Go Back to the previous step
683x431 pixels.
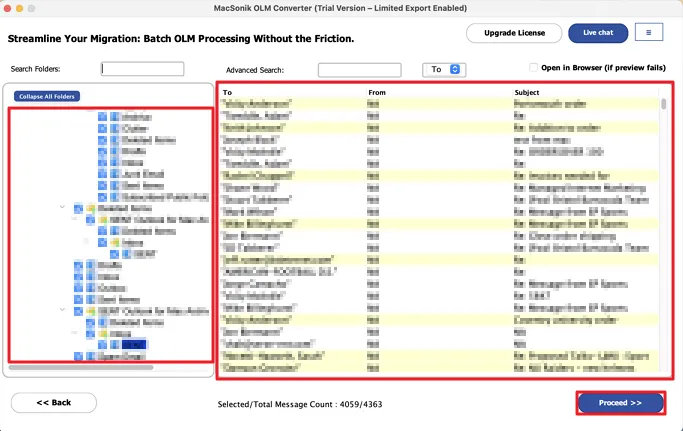click(54, 403)
